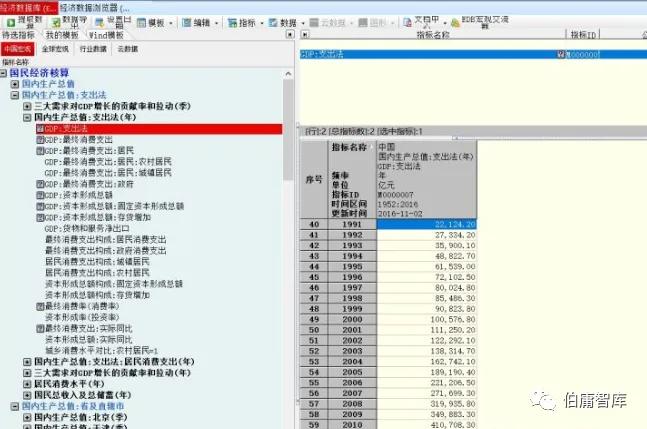Screen dimensions: 647x429
Task: Click the chart icon beside GDP:最终消费支出:居民
Action: pos(40,151)
